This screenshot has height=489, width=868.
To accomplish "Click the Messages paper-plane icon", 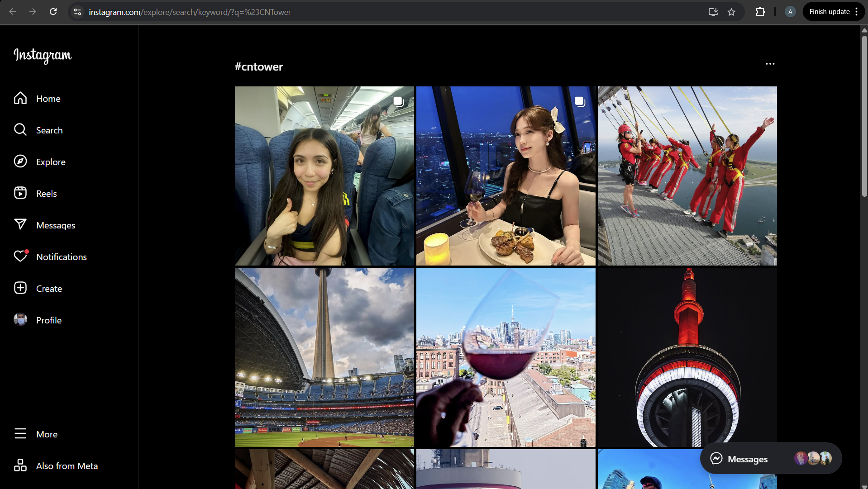I will pyautogui.click(x=20, y=225).
